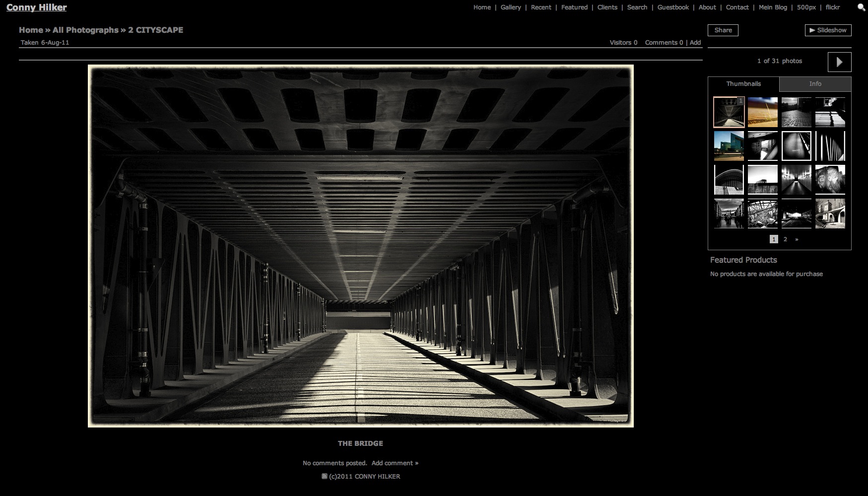The height and width of the screenshot is (496, 868).
Task: Click the search magnifier icon in top corner
Action: pyautogui.click(x=861, y=7)
